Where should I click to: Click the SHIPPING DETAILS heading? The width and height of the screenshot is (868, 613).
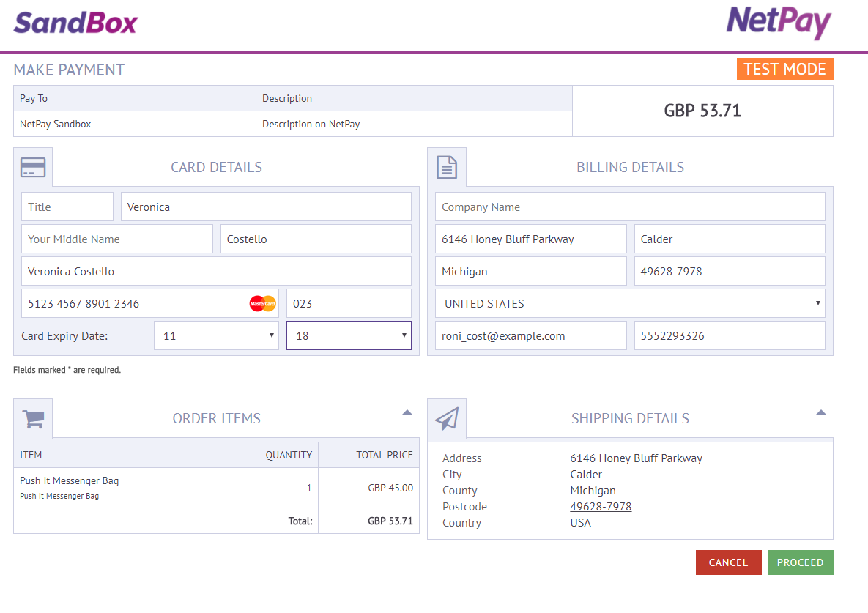click(x=630, y=418)
